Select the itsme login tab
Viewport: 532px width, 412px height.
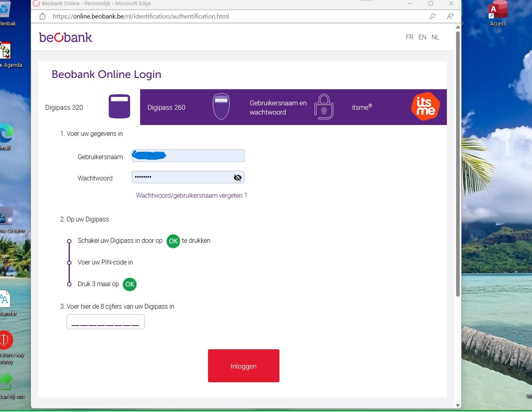click(396, 107)
